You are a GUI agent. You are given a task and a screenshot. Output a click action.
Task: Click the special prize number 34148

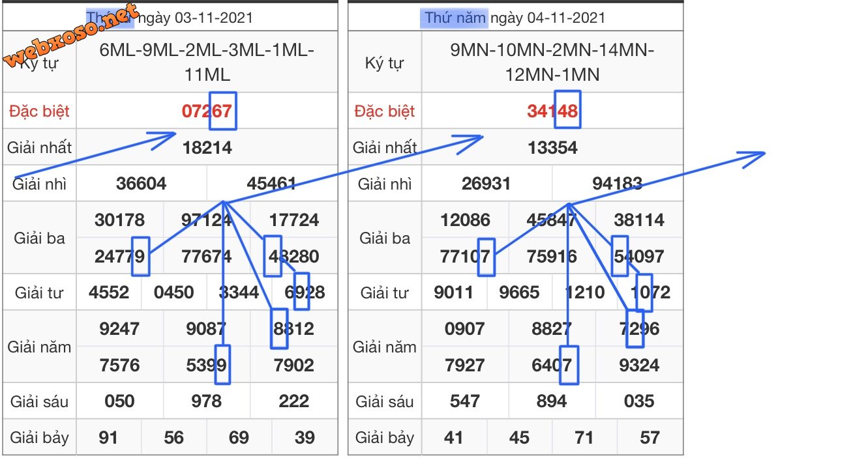click(x=552, y=111)
